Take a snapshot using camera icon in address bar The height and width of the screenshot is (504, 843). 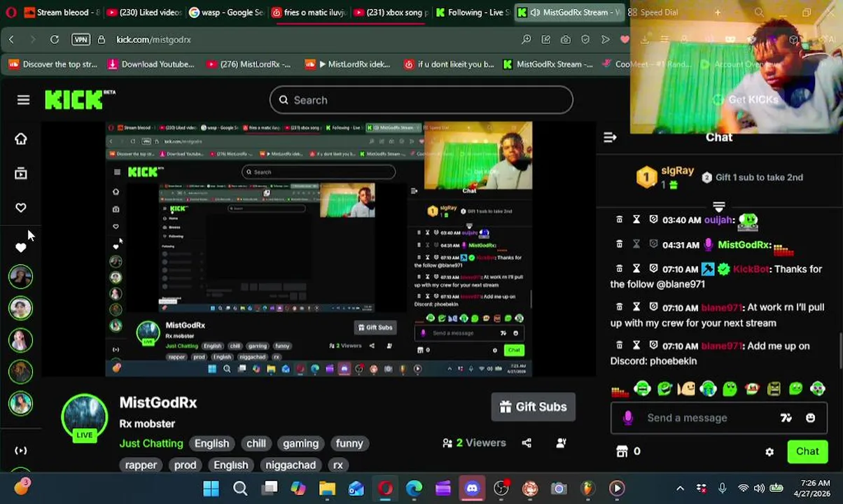click(x=566, y=40)
